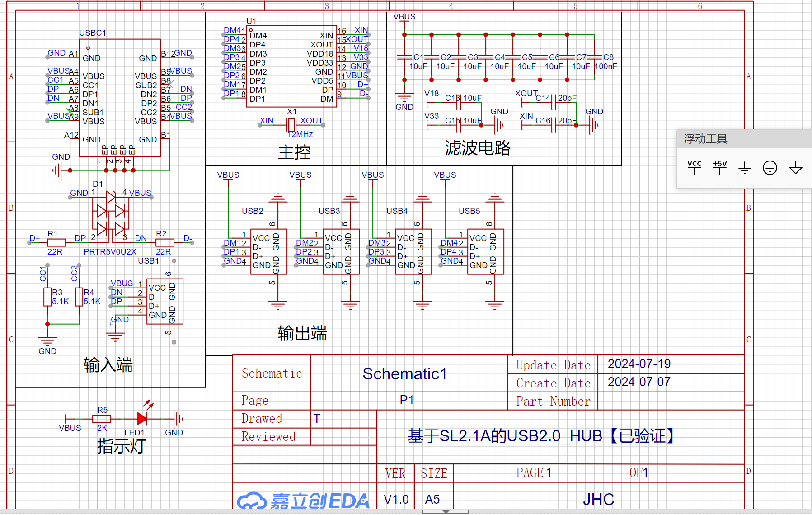Click the R5 2K resistor
The image size is (812, 515).
tap(102, 419)
